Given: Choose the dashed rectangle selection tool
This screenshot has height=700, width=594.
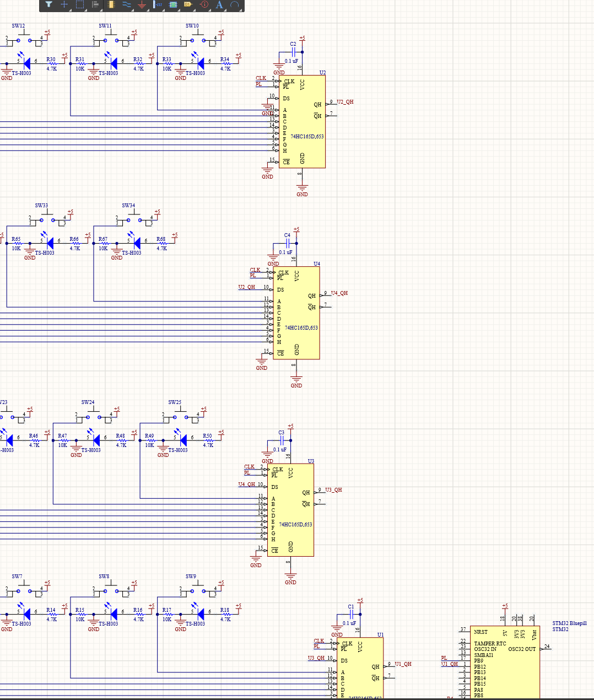Looking at the screenshot, I should [x=79, y=4].
